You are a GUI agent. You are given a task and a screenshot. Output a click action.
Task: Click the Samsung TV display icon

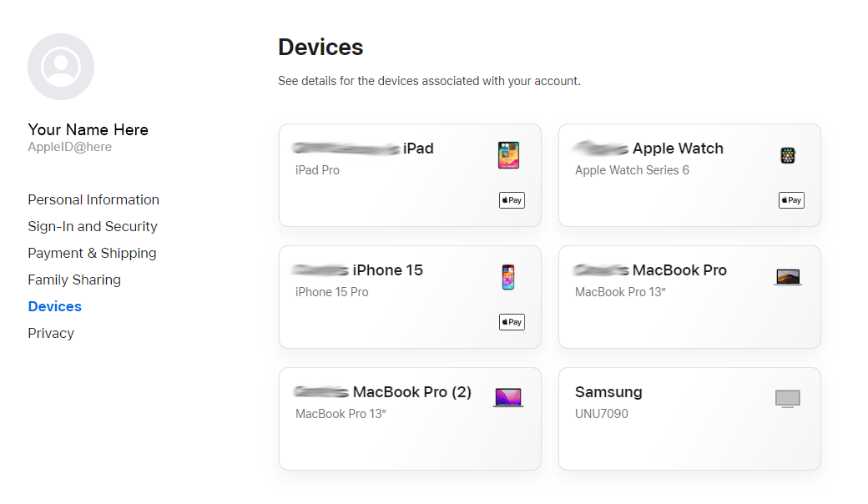[x=788, y=399]
